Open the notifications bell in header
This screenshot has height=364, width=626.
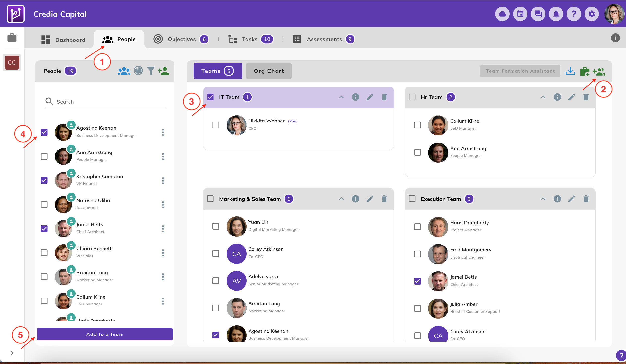coord(556,14)
